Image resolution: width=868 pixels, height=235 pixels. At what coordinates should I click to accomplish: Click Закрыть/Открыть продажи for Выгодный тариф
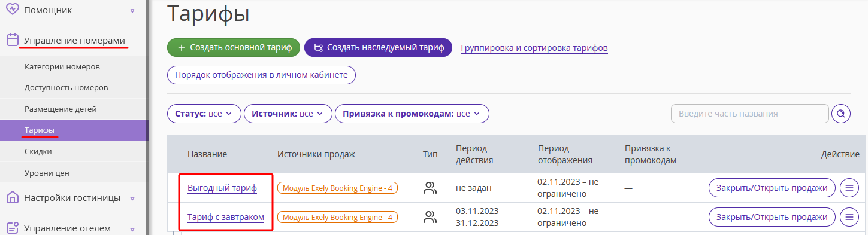point(772,188)
